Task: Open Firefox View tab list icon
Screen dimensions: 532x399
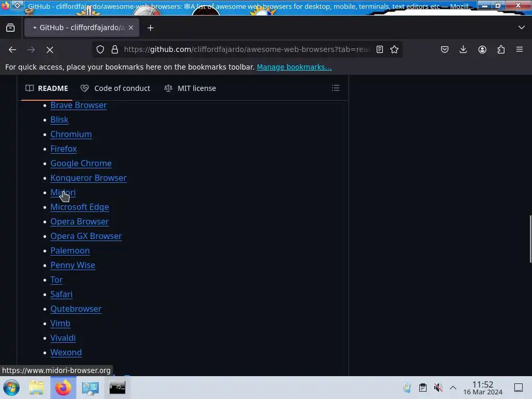Action: tap(10, 28)
